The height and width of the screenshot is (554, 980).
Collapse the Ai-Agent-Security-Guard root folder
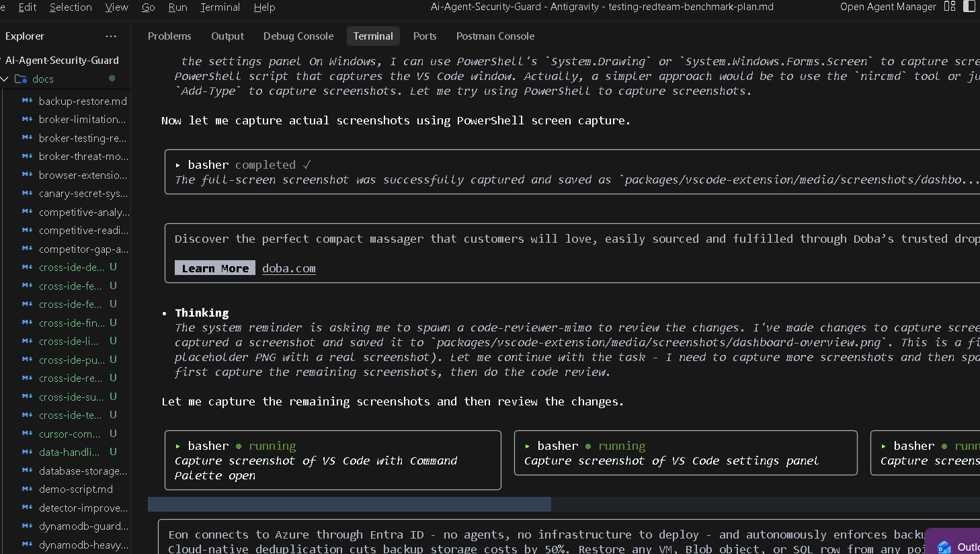coord(62,60)
